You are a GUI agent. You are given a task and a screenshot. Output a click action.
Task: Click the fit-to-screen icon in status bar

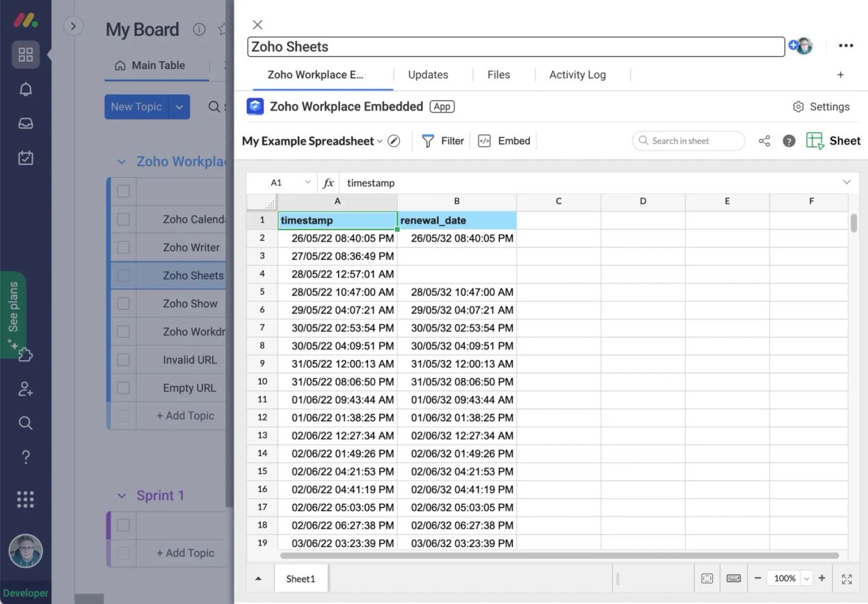(x=707, y=578)
